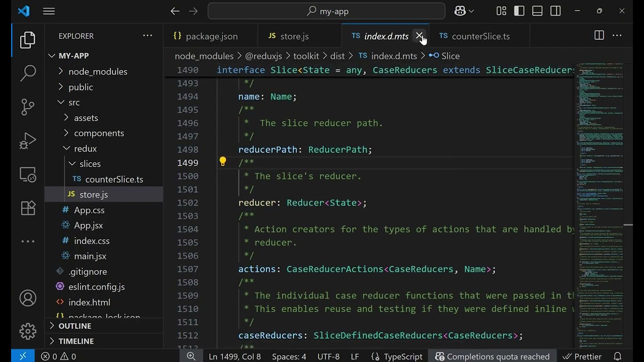Open App.jsx file
This screenshot has height=362, width=644.
tap(104, 225)
